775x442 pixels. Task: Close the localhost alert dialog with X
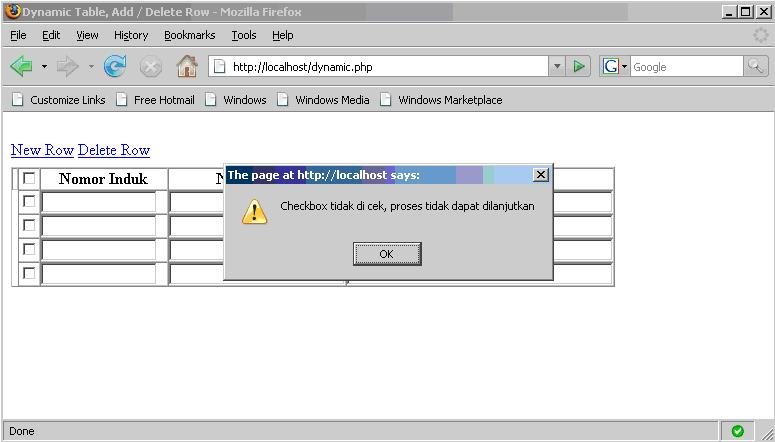[x=541, y=175]
